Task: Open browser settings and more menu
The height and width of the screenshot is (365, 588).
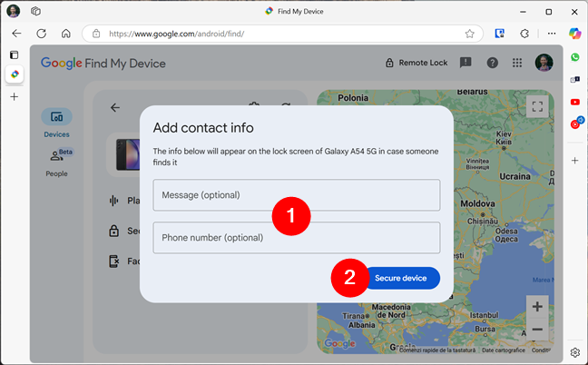Action: pos(552,34)
